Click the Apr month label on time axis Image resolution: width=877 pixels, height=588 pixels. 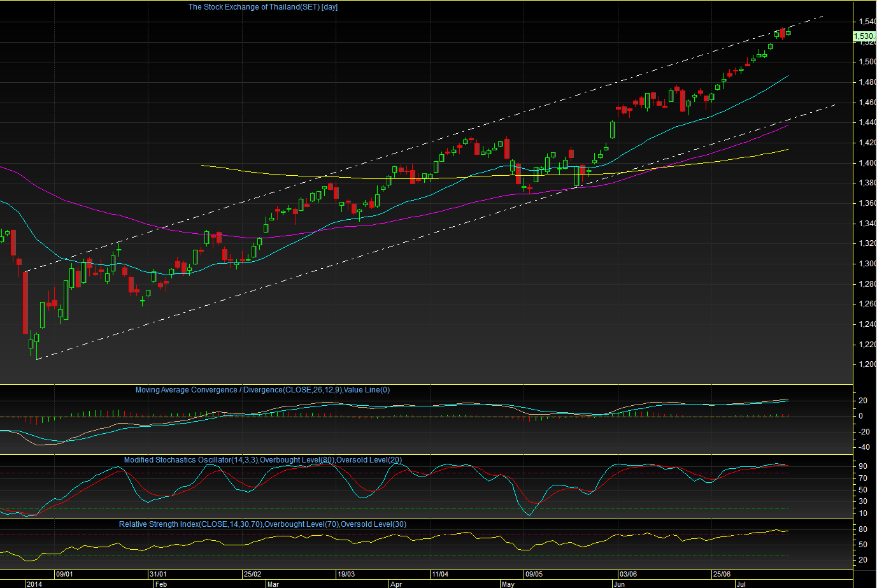[396, 584]
